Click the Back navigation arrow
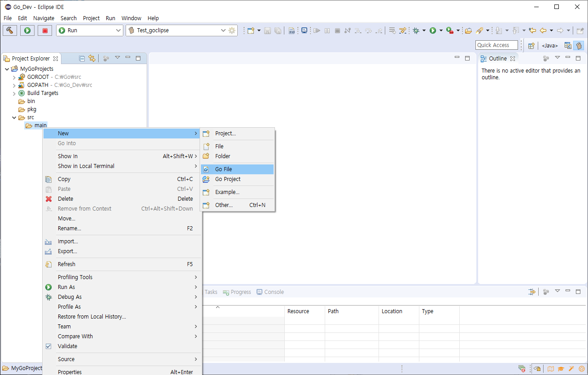588x375 pixels. point(543,30)
